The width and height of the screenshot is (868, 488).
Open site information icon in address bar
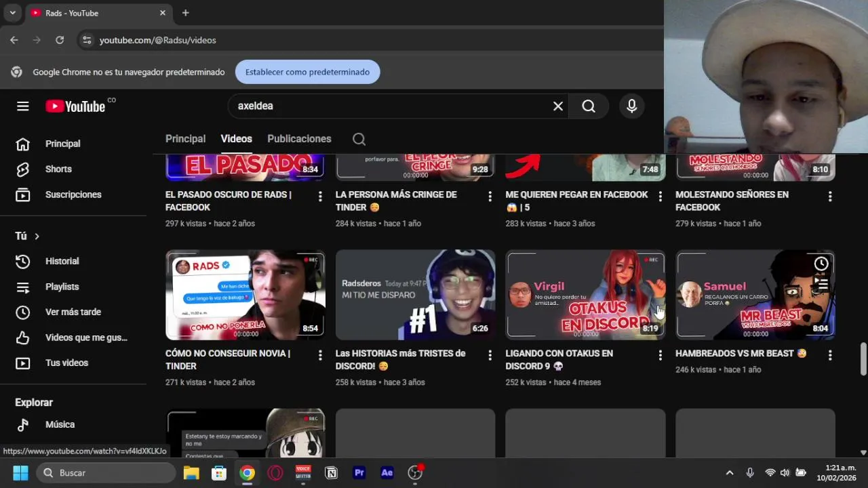click(87, 40)
